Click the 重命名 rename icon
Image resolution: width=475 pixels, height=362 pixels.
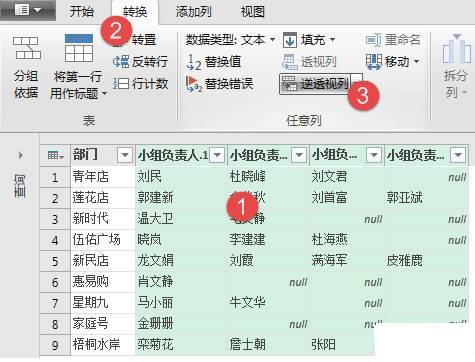click(373, 40)
